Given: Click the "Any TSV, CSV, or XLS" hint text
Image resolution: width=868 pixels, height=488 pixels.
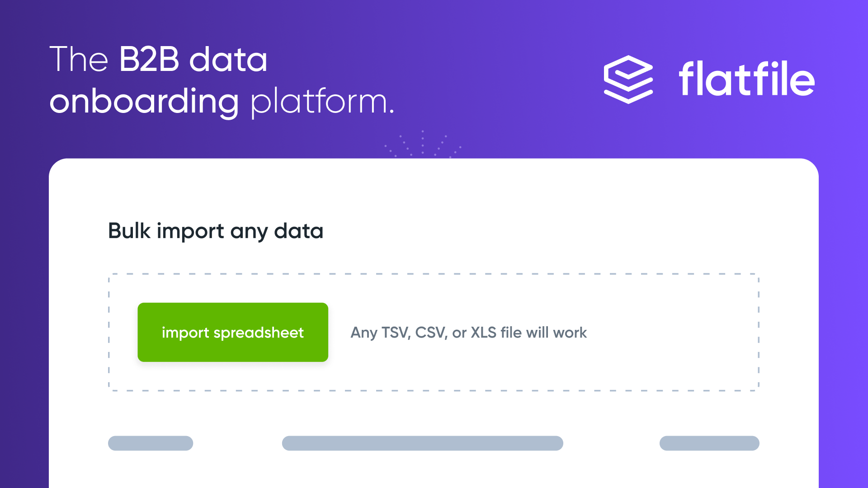Looking at the screenshot, I should [468, 333].
